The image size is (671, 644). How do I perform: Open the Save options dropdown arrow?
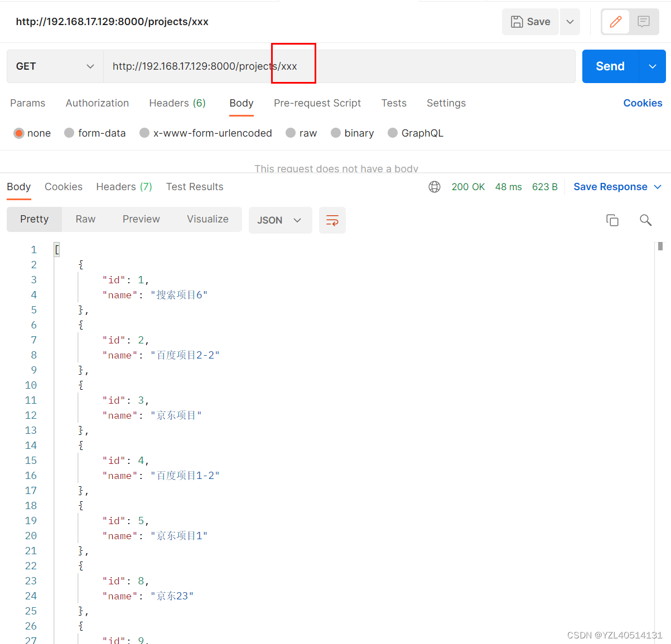tap(570, 22)
